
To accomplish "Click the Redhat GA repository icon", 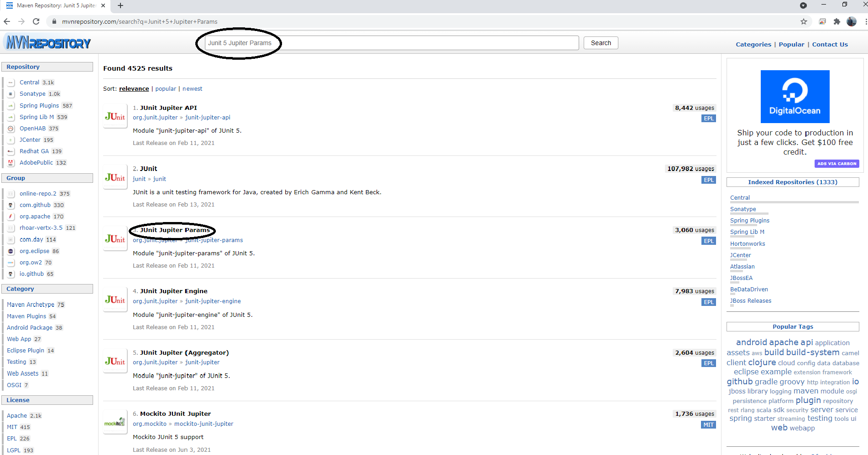I will (x=11, y=151).
